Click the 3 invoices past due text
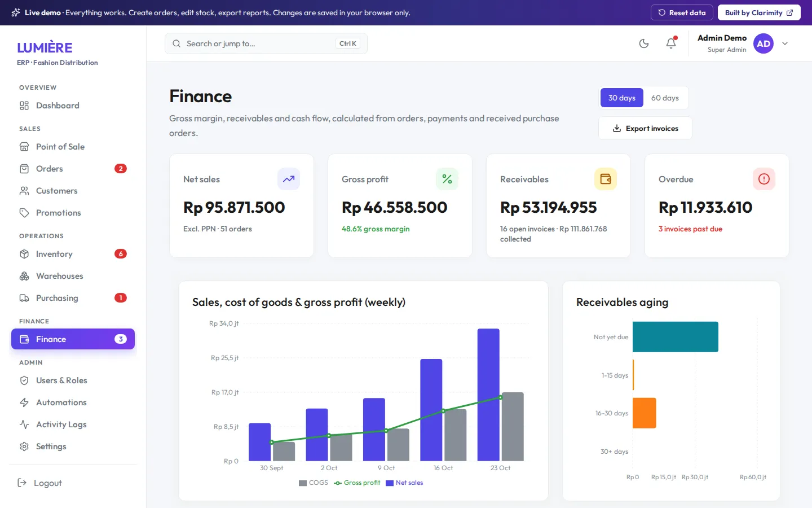The image size is (812, 508). click(690, 229)
